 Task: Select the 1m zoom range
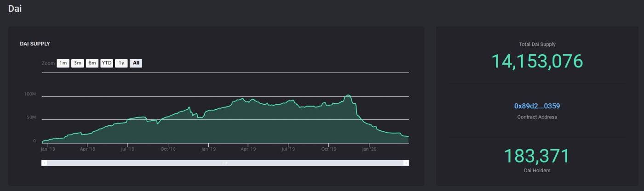(63, 63)
